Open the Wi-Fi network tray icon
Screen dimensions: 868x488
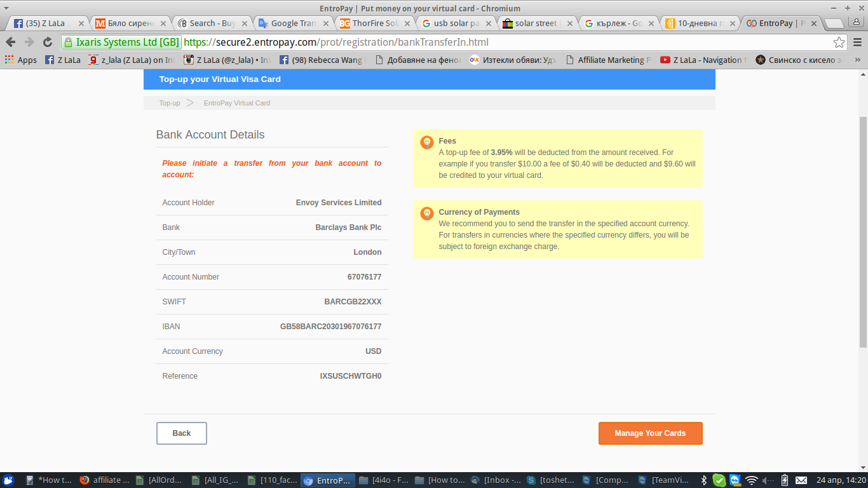point(752,480)
